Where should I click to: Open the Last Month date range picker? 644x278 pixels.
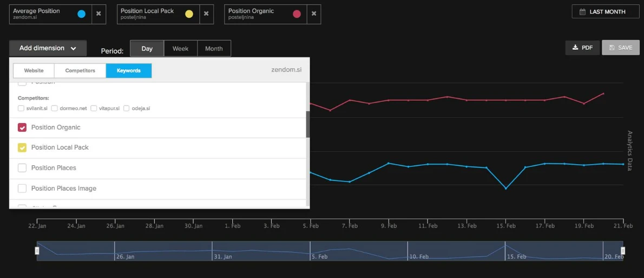(x=605, y=11)
